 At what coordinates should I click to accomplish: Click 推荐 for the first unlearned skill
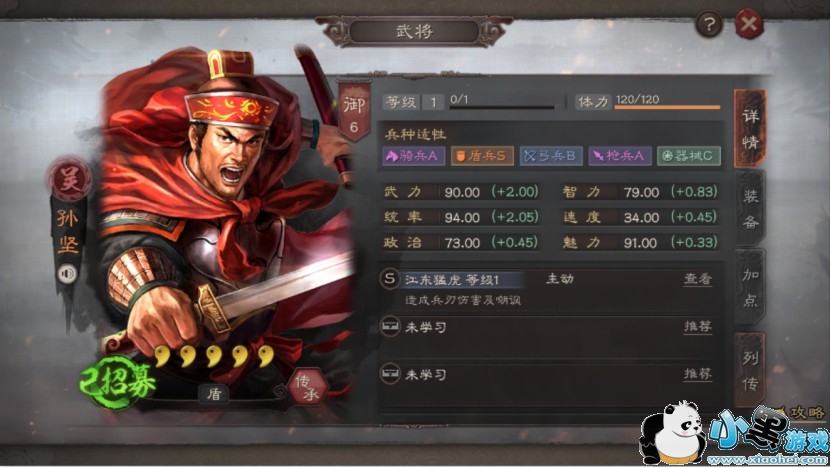(697, 326)
